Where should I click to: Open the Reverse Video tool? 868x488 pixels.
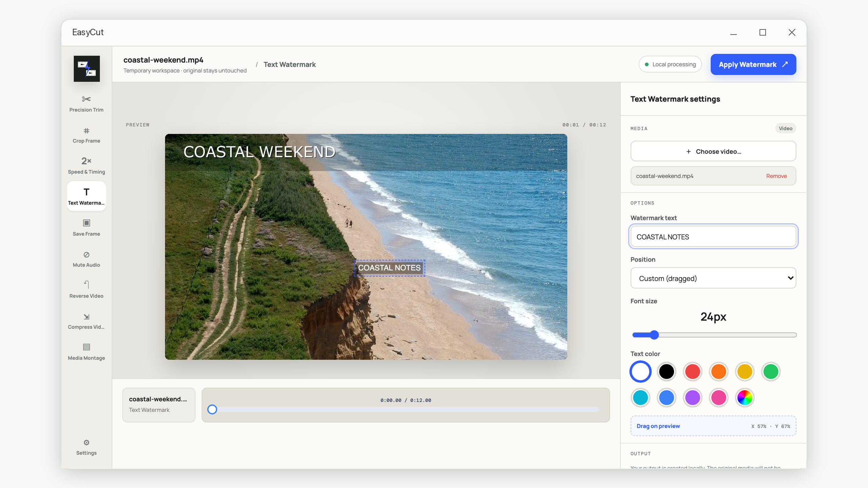coord(86,289)
